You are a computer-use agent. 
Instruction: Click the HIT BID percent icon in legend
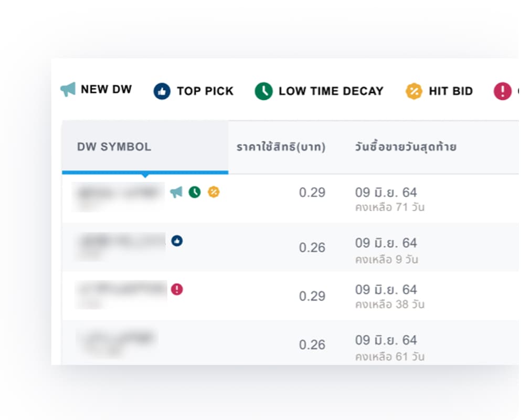click(x=414, y=91)
